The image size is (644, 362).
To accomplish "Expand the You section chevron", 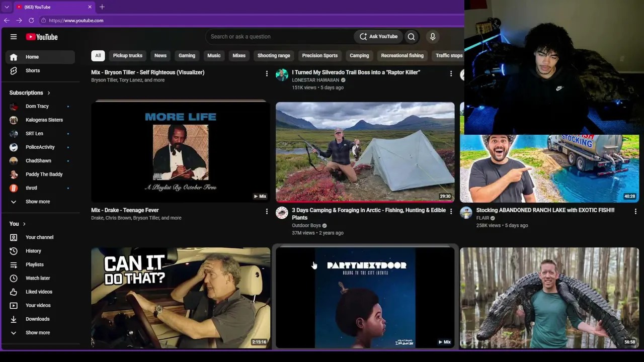I will [24, 224].
